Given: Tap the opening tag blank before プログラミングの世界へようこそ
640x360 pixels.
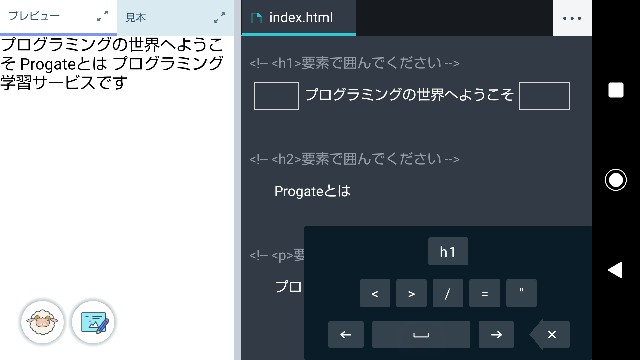Looking at the screenshot, I should coord(276,96).
